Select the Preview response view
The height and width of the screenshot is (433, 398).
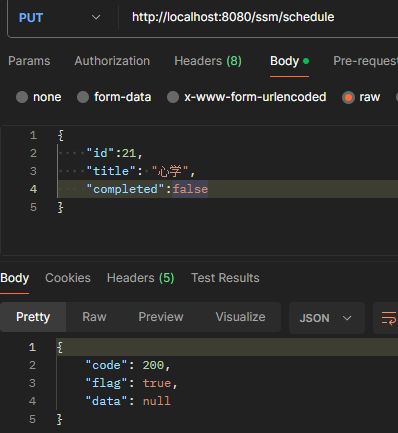pos(161,317)
